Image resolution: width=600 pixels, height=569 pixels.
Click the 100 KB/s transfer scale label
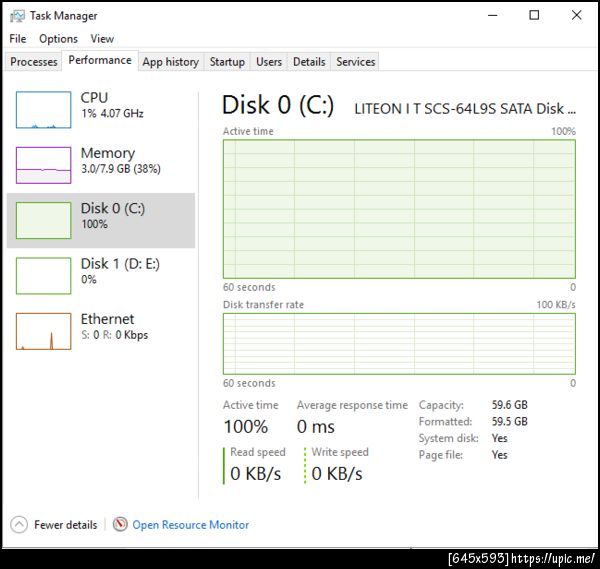pyautogui.click(x=556, y=305)
